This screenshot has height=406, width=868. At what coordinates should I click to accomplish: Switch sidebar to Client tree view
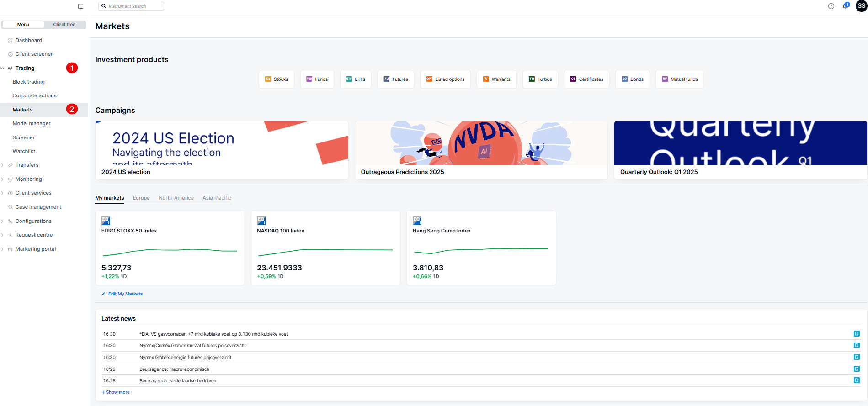pos(64,25)
